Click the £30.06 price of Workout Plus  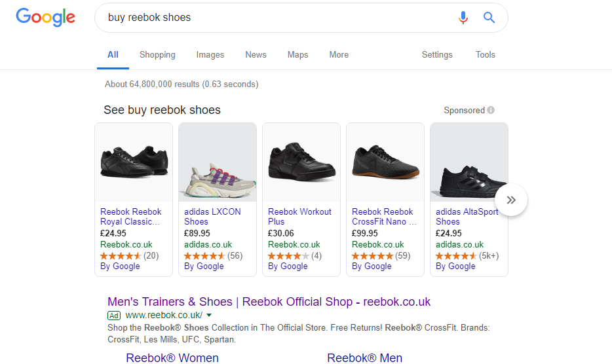[281, 233]
